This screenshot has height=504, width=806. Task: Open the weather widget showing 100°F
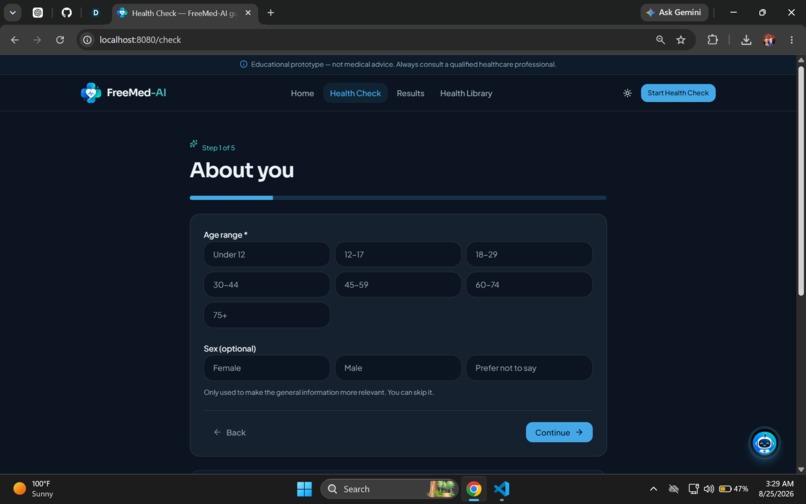click(x=33, y=489)
